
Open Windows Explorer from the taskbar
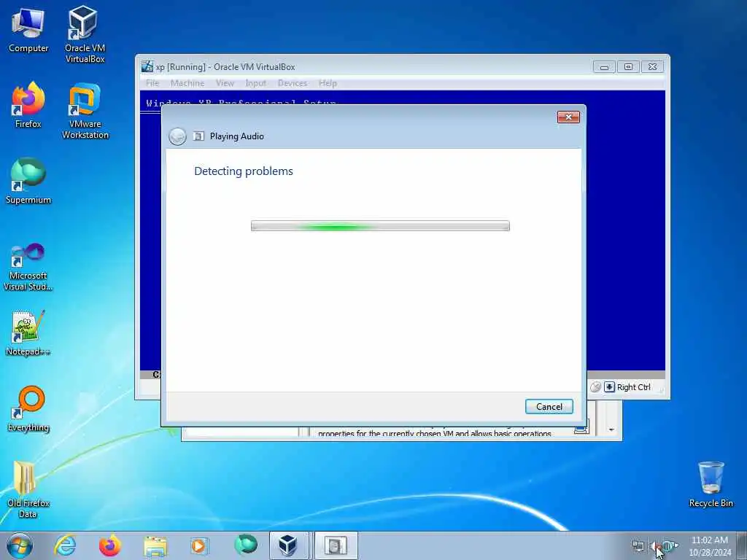pos(155,546)
